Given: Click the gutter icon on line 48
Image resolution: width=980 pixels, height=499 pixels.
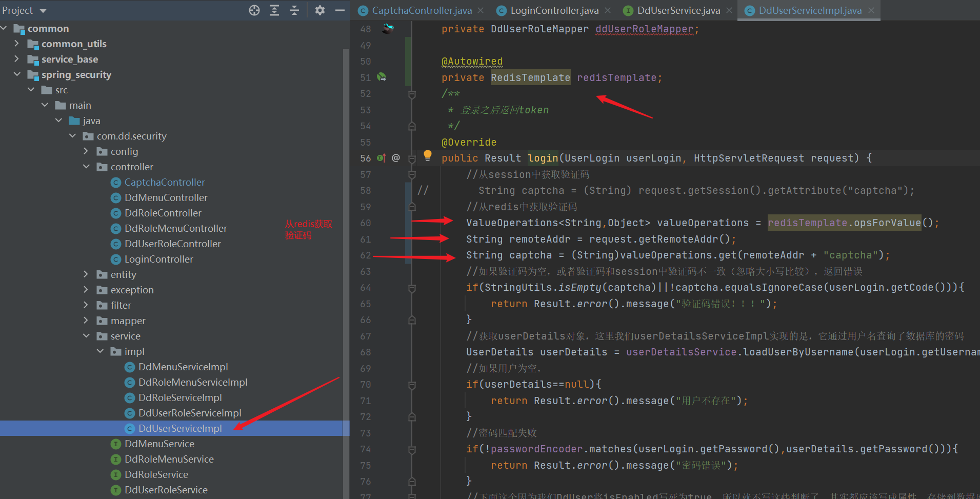Looking at the screenshot, I should point(387,29).
